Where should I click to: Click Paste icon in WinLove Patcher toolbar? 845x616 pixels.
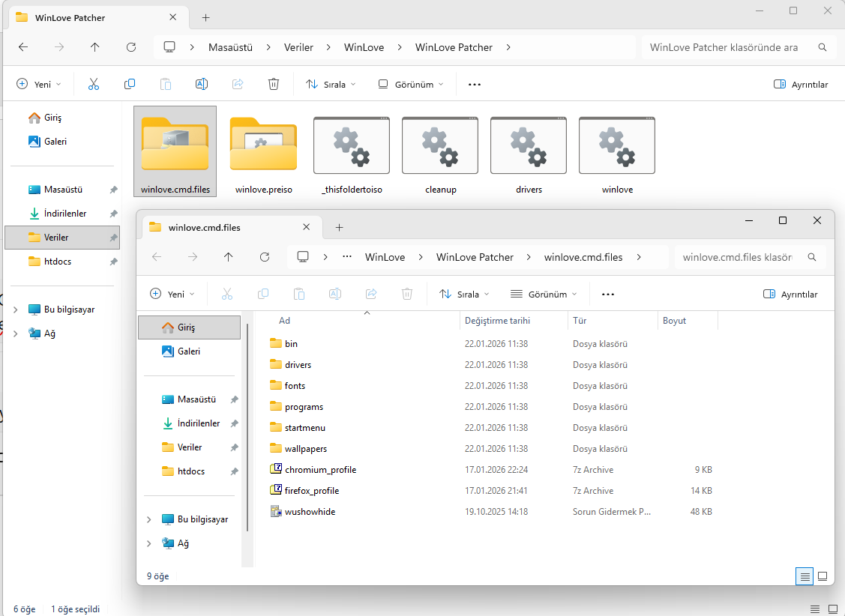pos(166,84)
